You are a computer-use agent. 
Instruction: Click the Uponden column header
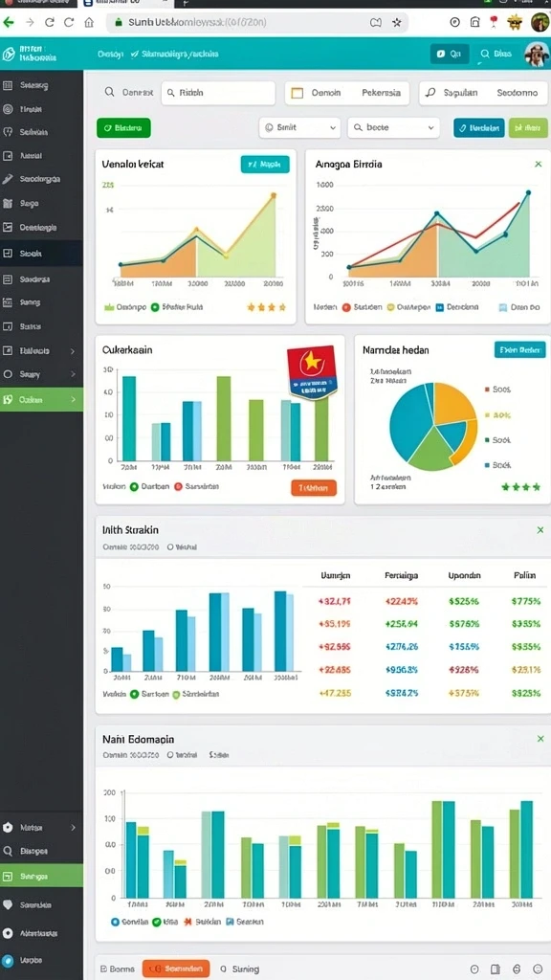[x=465, y=575]
